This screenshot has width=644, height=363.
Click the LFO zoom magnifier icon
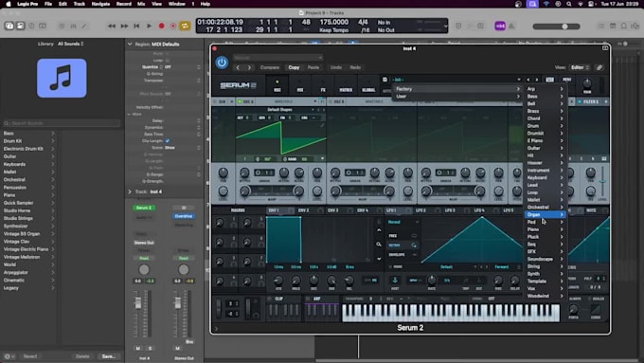pyautogui.click(x=379, y=245)
